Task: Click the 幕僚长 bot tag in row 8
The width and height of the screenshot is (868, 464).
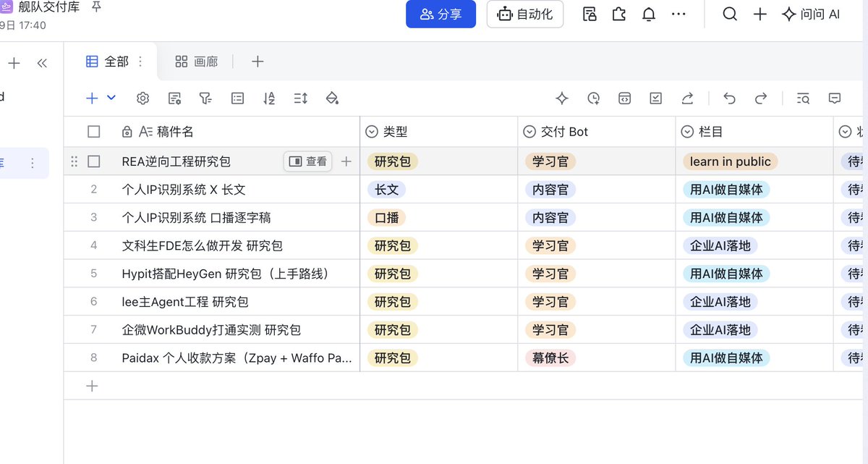Action: (550, 358)
